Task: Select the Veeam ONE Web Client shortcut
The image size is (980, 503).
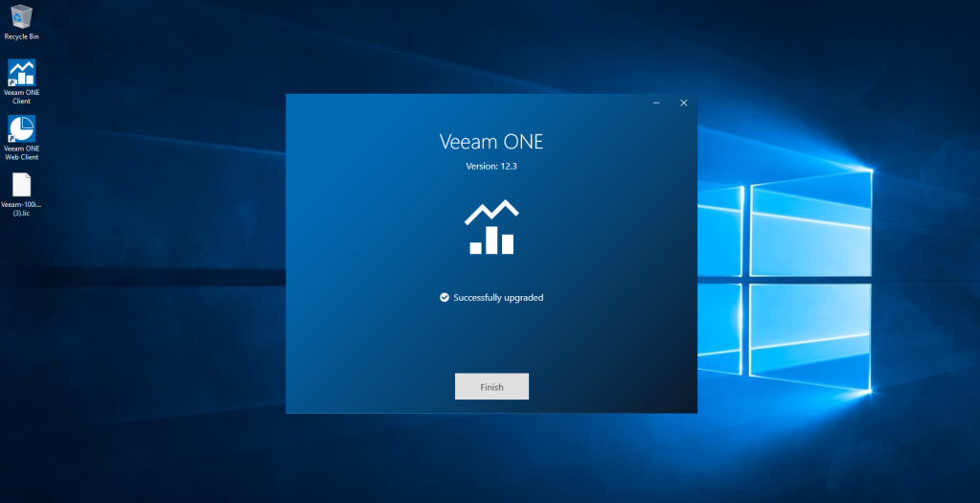Action: pos(21,138)
